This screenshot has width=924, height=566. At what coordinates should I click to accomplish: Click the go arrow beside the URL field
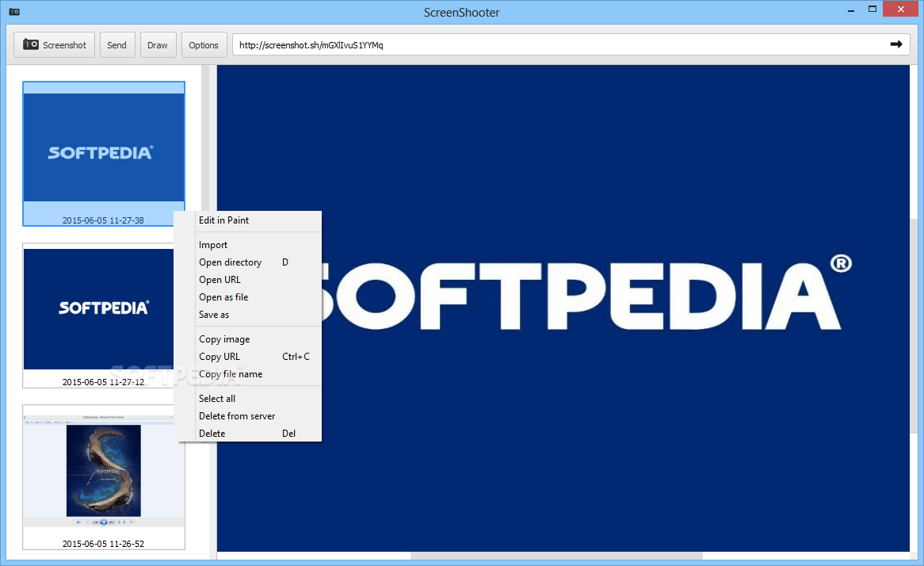point(895,44)
